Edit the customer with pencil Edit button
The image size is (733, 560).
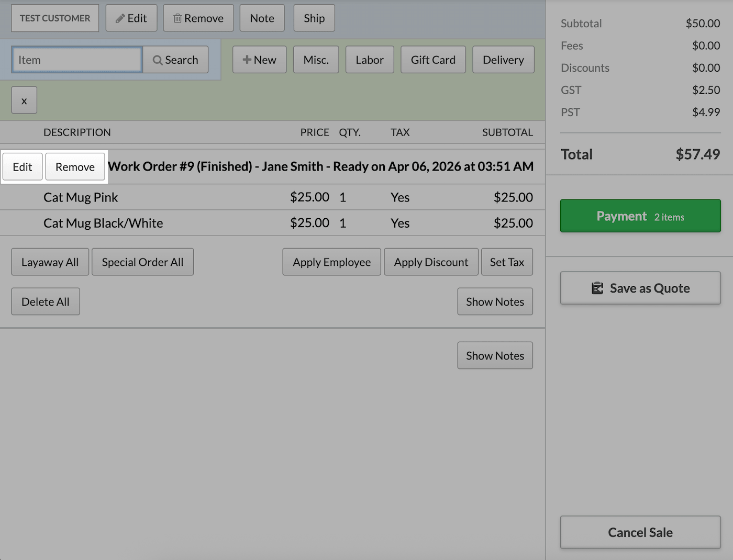[131, 18]
